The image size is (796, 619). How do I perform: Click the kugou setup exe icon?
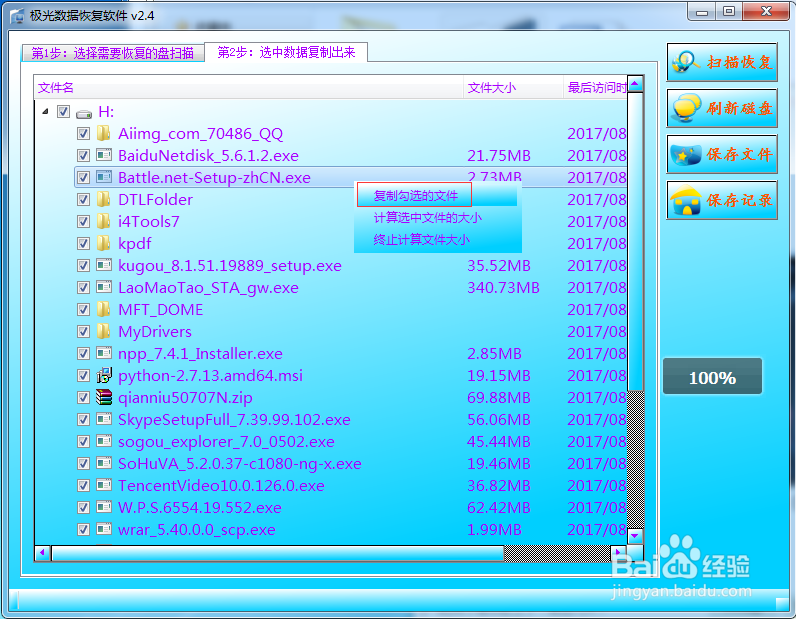tap(104, 266)
